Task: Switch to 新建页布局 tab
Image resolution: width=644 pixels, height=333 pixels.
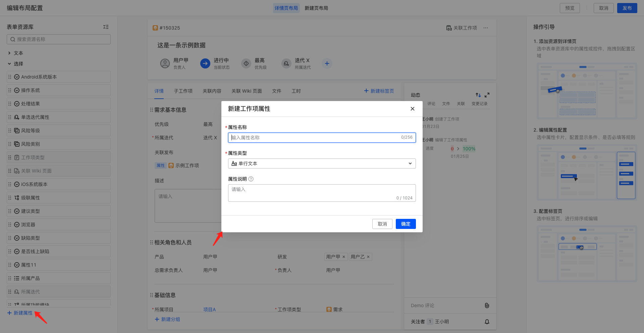Action: [316, 8]
